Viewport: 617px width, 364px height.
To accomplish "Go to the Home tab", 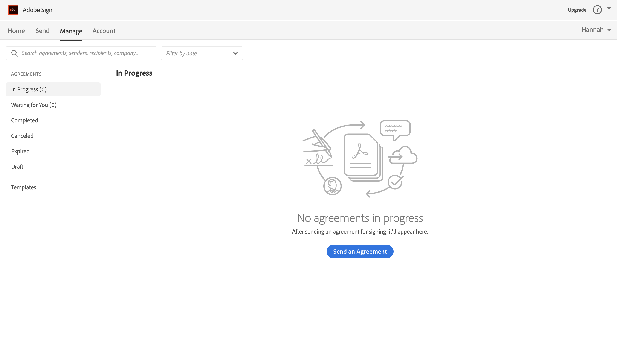I will coord(16,31).
